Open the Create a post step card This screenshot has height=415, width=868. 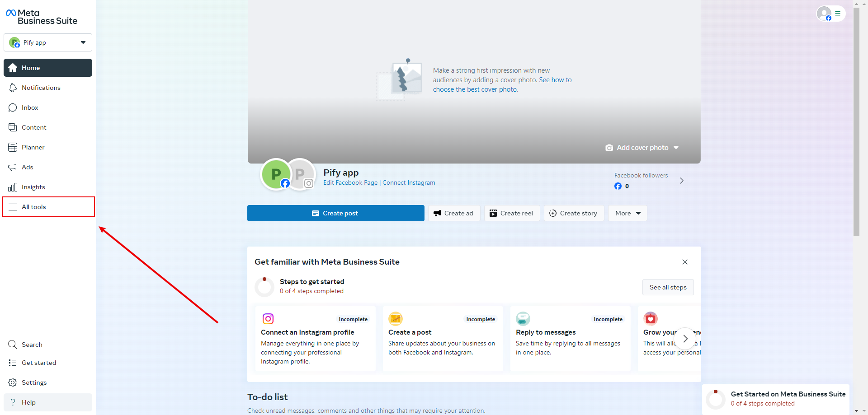click(x=443, y=339)
